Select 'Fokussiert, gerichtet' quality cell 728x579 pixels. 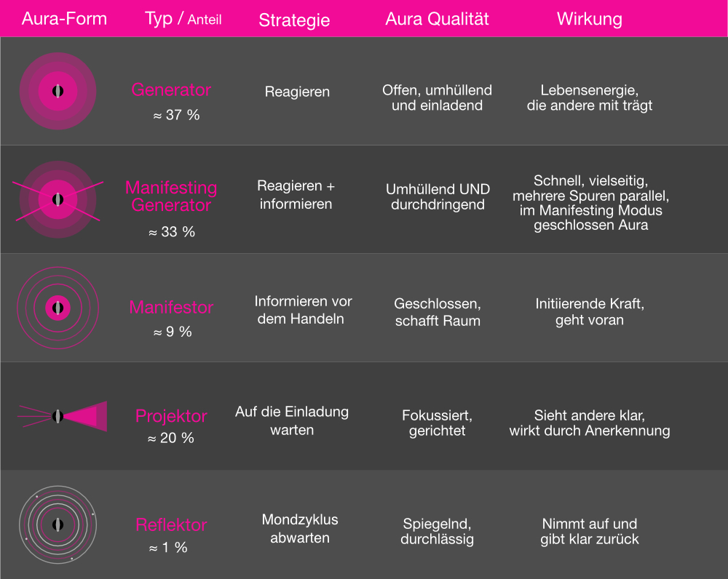[437, 423]
